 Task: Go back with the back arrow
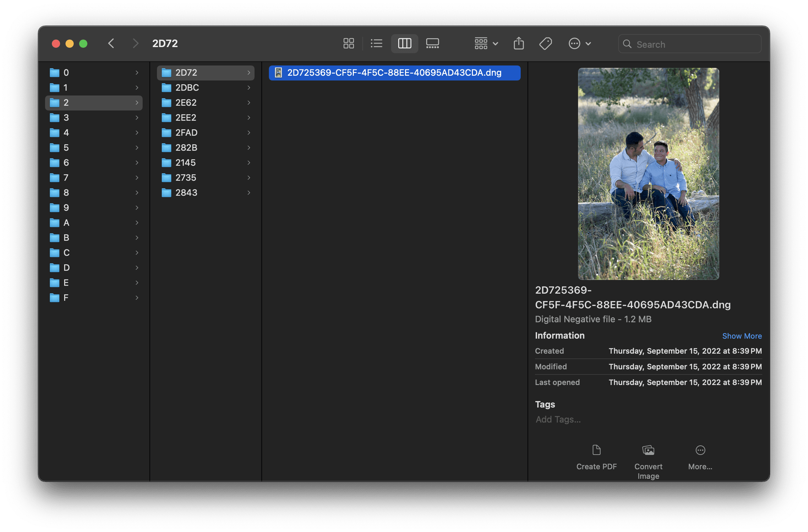111,44
